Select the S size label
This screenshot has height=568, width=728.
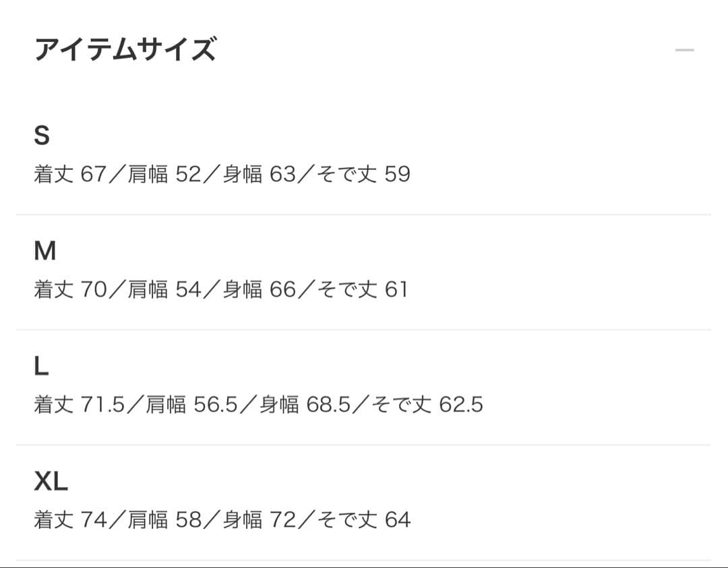[42, 136]
